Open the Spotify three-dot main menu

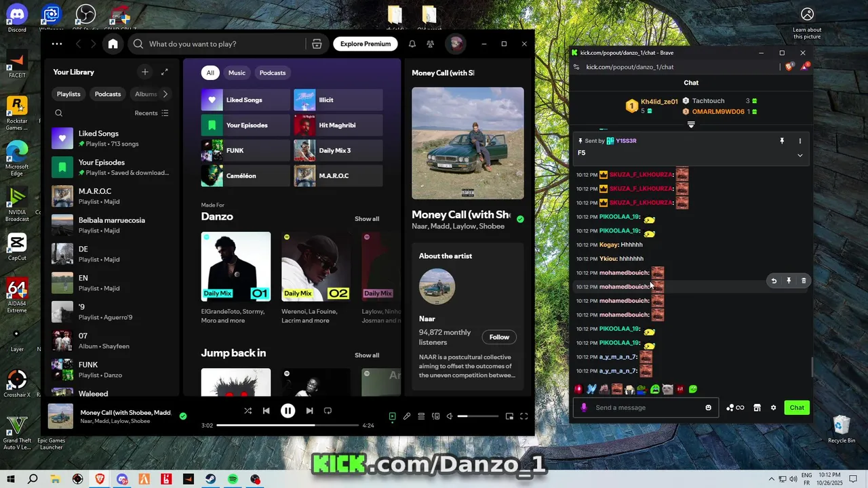pyautogui.click(x=57, y=44)
